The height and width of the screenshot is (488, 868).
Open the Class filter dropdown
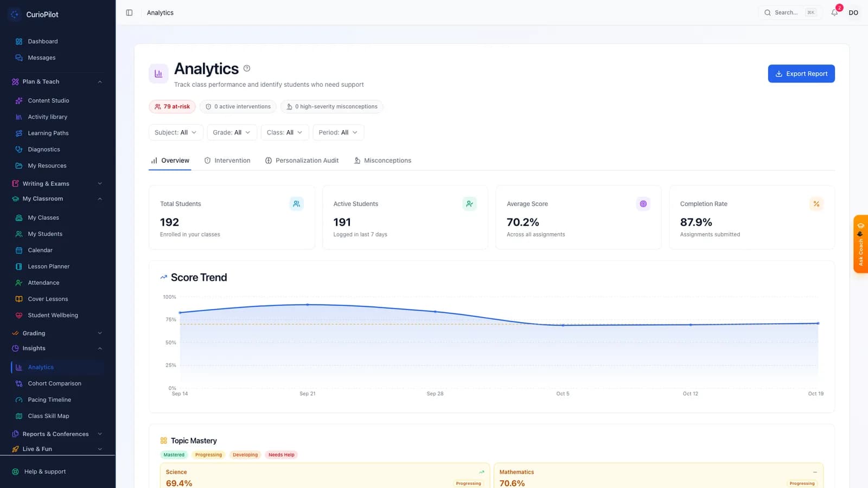pos(285,132)
